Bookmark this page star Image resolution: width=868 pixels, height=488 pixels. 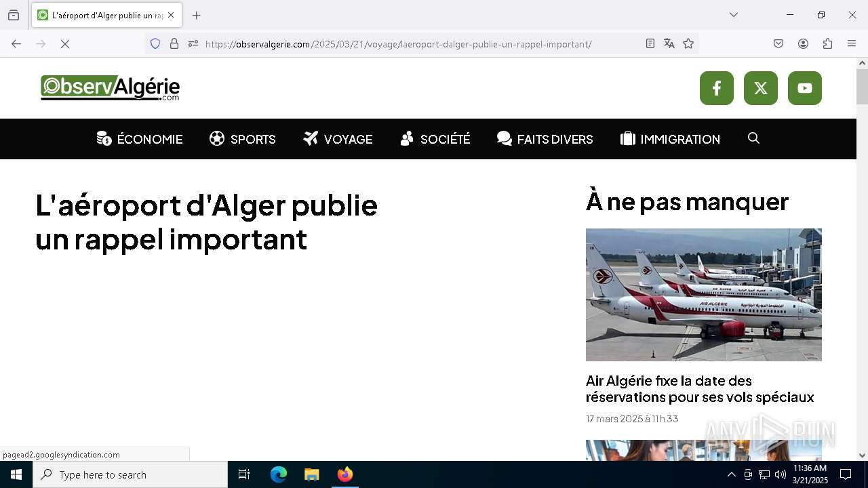(x=688, y=44)
